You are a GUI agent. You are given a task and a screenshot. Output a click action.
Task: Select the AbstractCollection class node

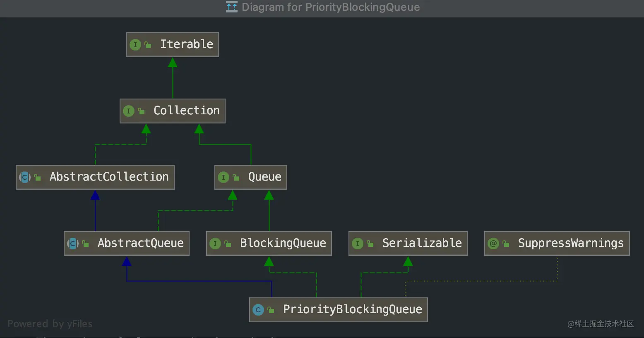click(x=95, y=177)
